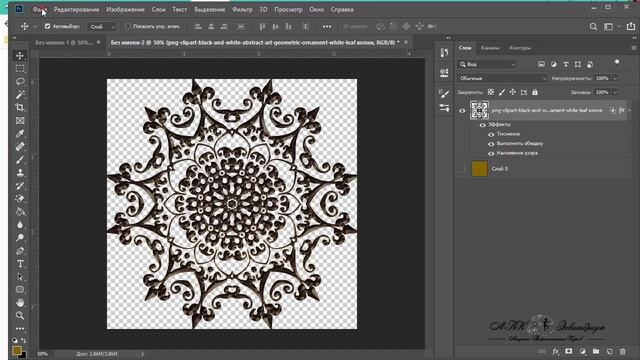Viewport: 640px width, 360px height.
Task: Select the Path Selection tool
Action: coord(20,277)
